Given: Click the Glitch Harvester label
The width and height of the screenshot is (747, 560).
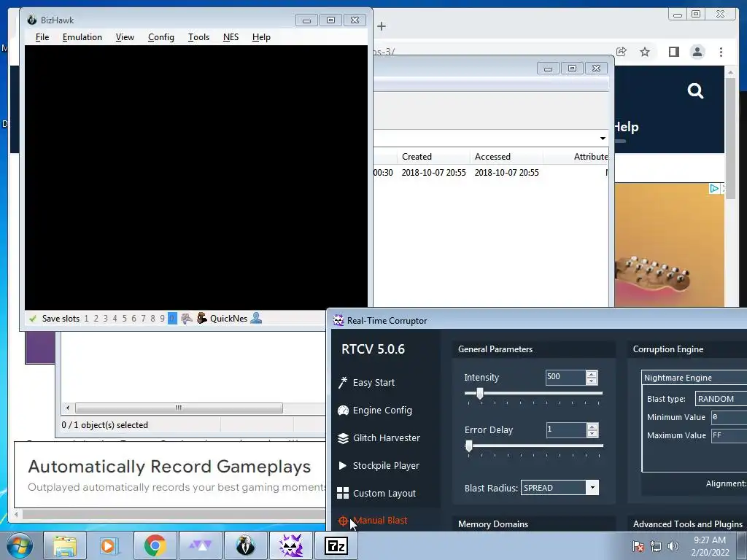Looking at the screenshot, I should tap(387, 437).
